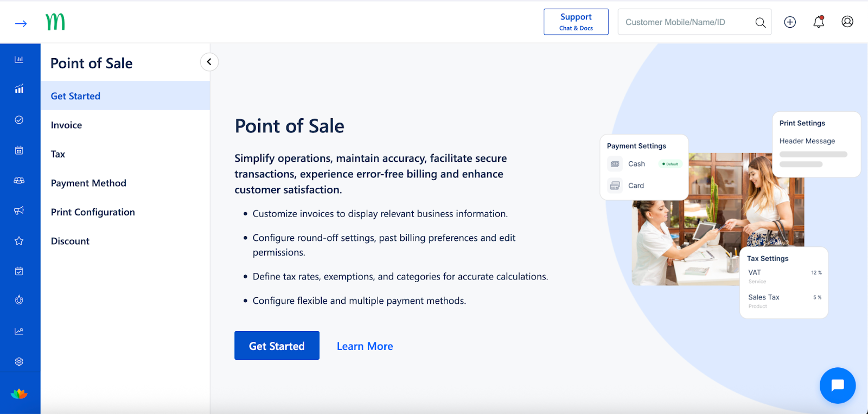Image resolution: width=868 pixels, height=414 pixels.
Task: Click the Payment Settings card illustration
Action: tap(644, 167)
